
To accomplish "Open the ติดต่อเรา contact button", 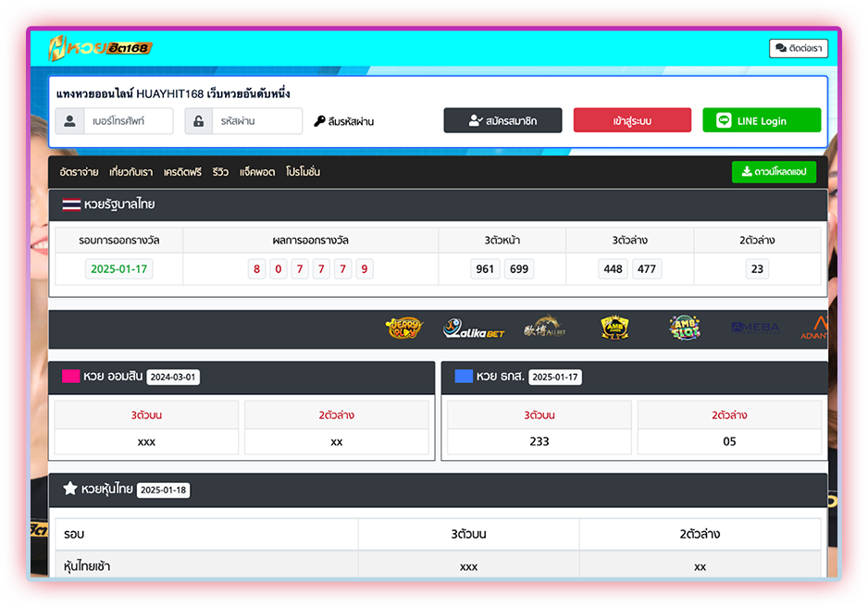I will 798,48.
